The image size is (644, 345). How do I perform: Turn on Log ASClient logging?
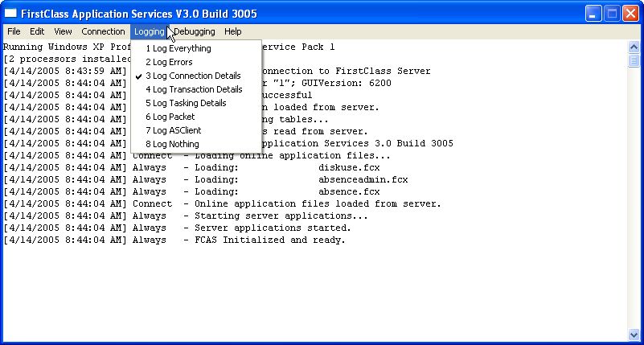(174, 130)
